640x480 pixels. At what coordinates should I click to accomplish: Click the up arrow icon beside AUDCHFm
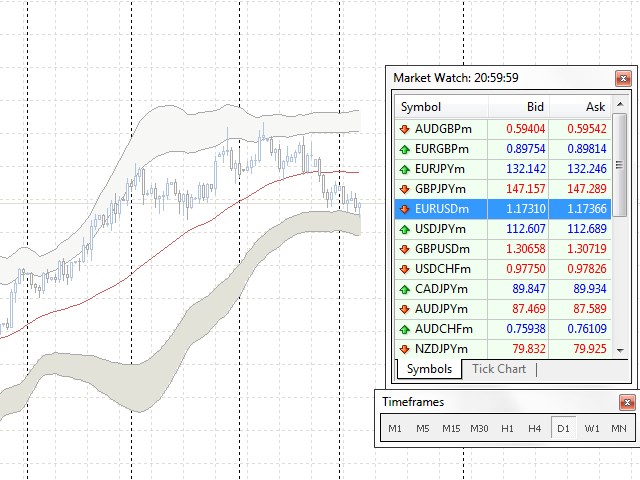[x=404, y=329]
